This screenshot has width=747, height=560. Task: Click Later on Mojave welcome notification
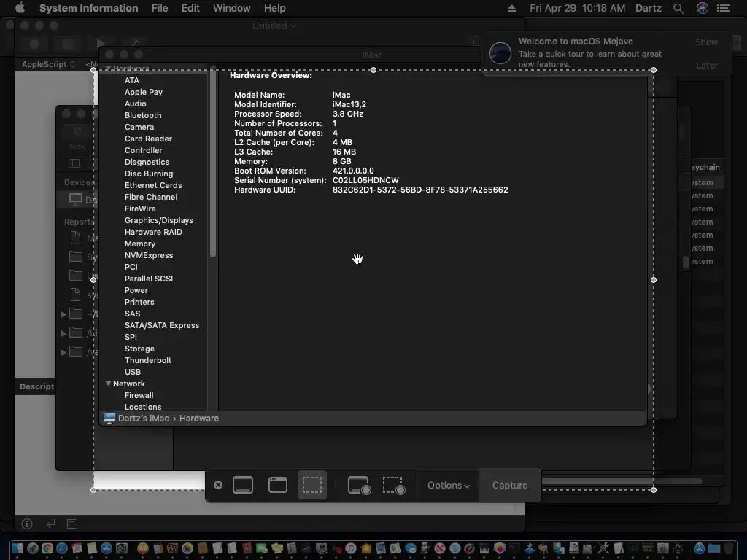coord(706,65)
